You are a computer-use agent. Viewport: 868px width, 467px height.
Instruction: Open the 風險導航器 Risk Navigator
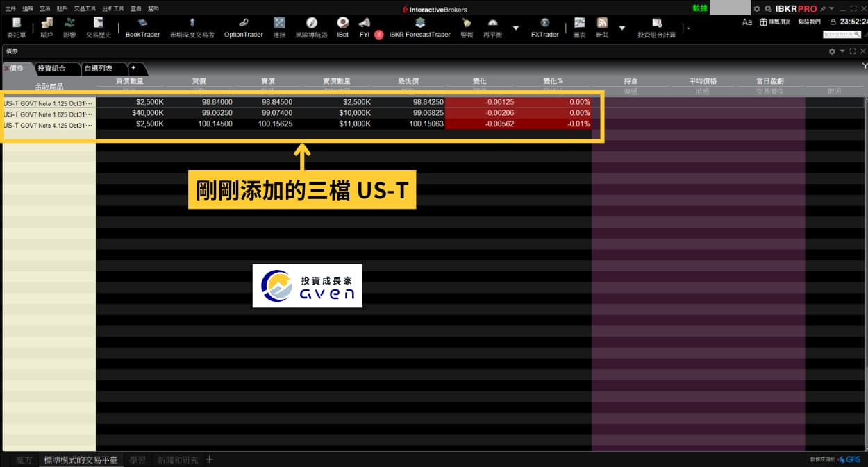(x=311, y=27)
